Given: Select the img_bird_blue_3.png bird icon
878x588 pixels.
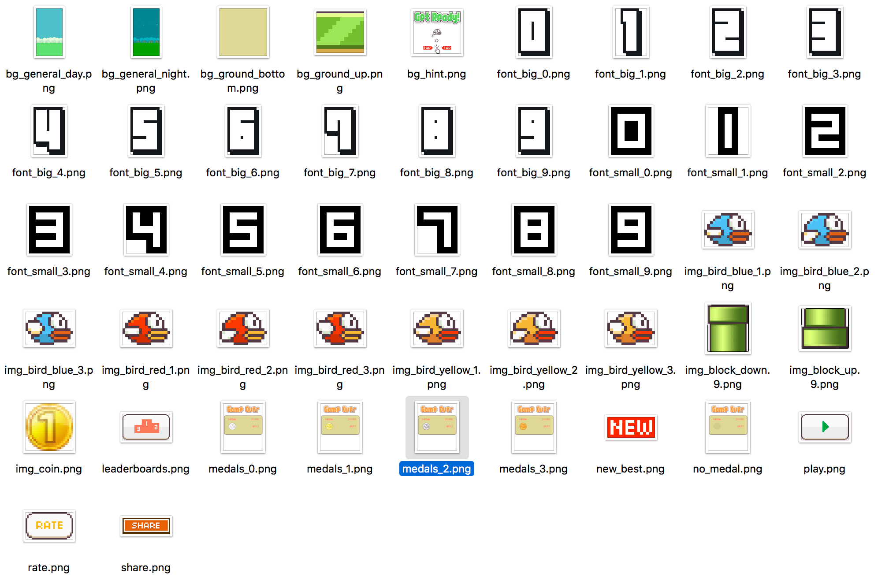Looking at the screenshot, I should tap(49, 328).
